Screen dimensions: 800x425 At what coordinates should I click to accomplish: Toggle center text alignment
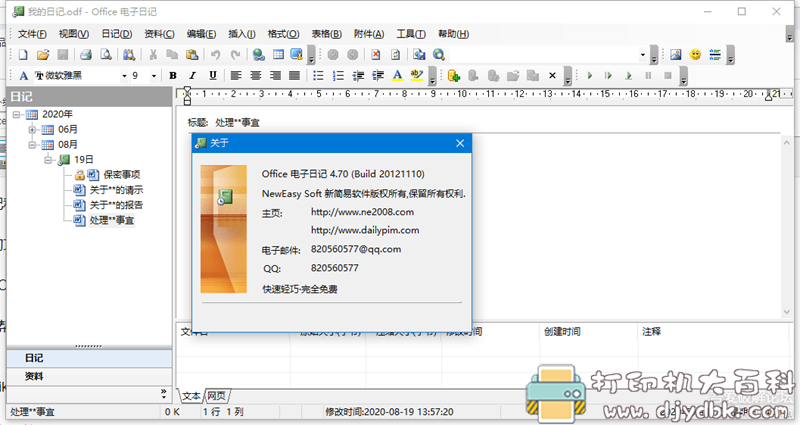pyautogui.click(x=256, y=76)
